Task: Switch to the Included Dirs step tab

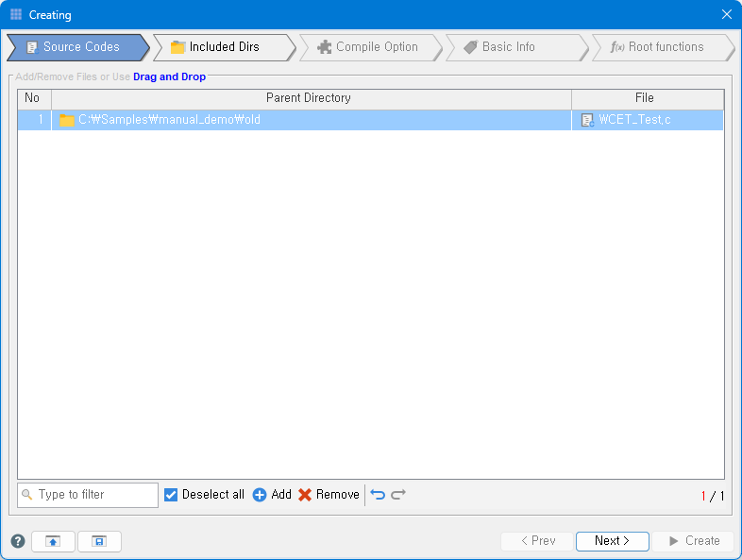Action: (x=223, y=47)
